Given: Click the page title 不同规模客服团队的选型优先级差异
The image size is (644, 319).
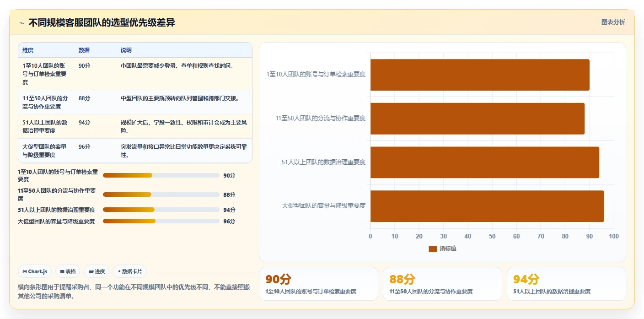Looking at the screenshot, I should 102,22.
